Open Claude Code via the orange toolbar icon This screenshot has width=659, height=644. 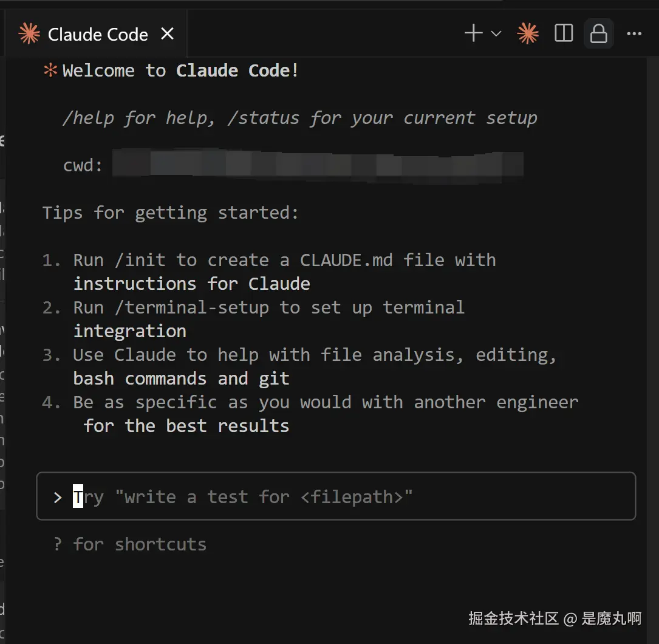(x=528, y=33)
